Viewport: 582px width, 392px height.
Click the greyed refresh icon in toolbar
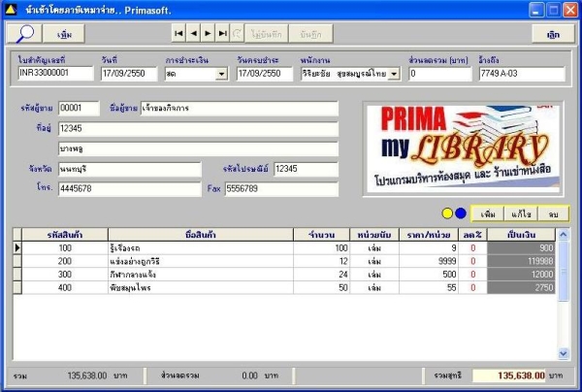coord(237,34)
